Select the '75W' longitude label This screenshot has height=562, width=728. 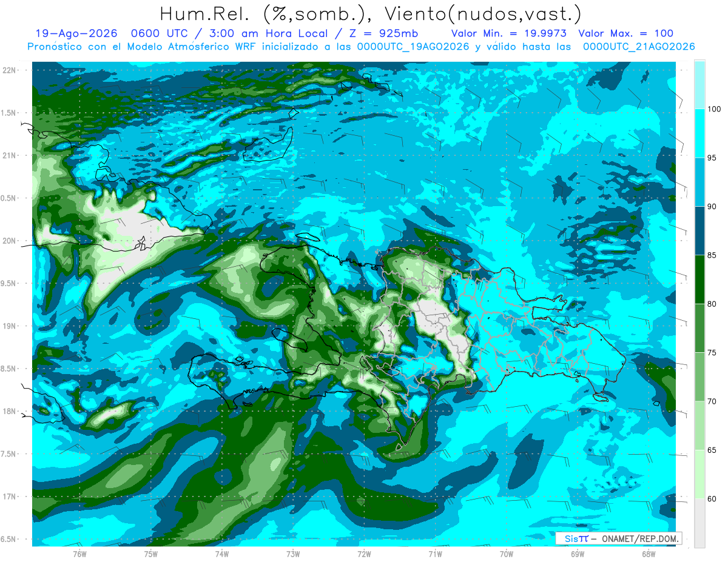click(x=150, y=554)
